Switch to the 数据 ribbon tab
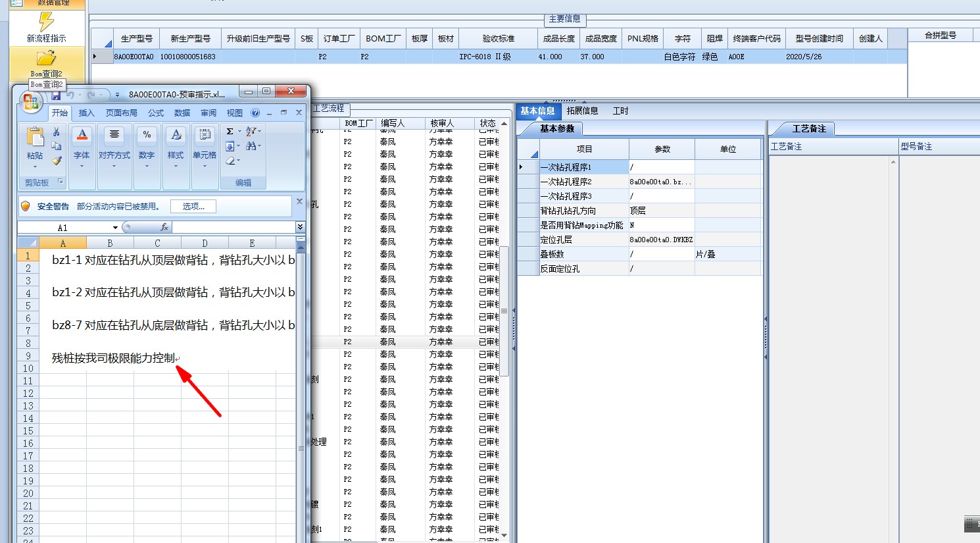The height and width of the screenshot is (543, 980). coord(182,113)
